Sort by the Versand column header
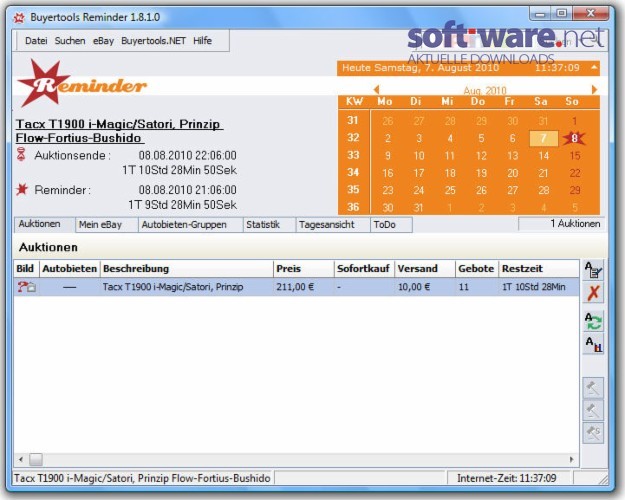The width and height of the screenshot is (625, 500). tap(425, 268)
